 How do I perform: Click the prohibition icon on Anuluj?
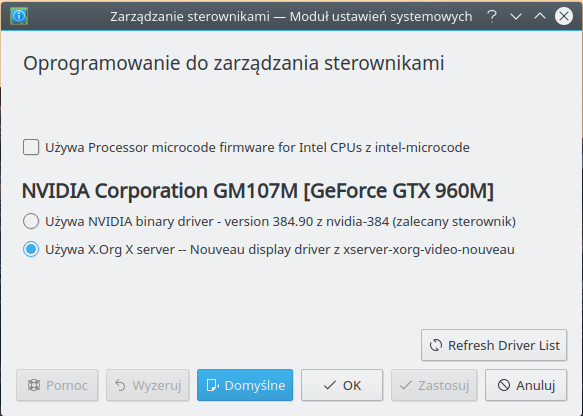tap(503, 385)
